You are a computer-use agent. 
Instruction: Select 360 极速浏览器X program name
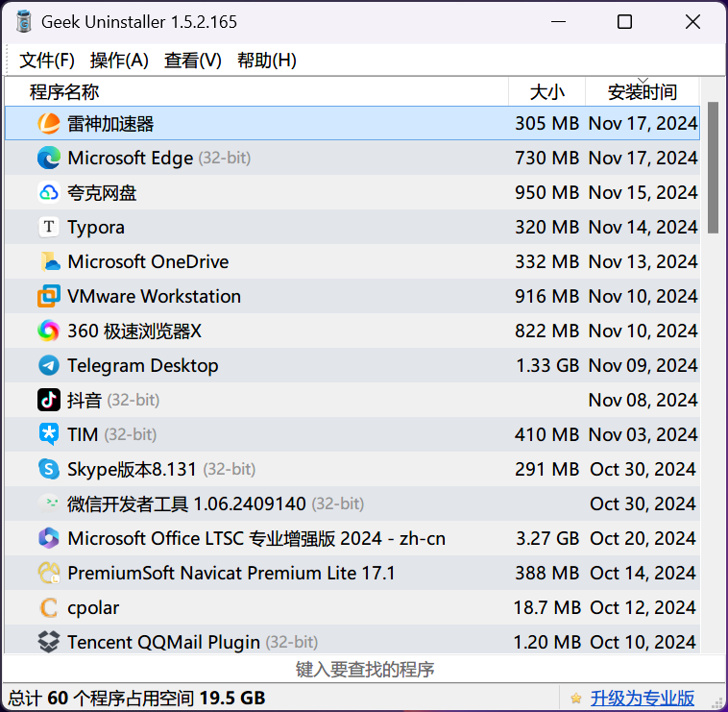pos(134,331)
